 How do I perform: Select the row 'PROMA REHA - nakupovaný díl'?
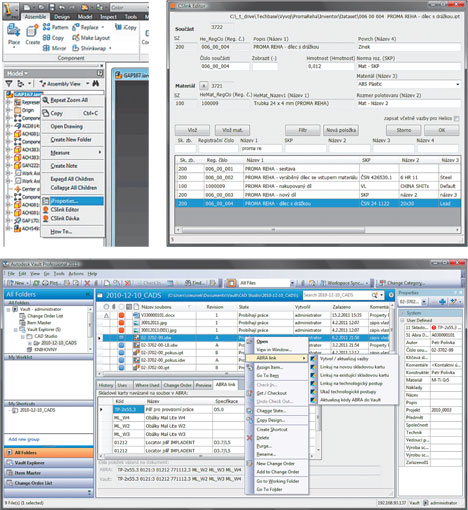click(x=318, y=186)
